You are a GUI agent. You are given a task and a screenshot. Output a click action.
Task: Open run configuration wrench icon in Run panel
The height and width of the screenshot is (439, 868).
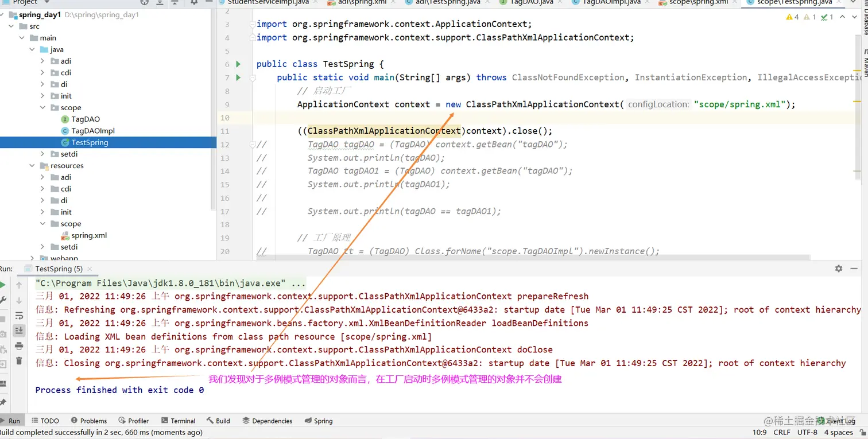[2, 300]
